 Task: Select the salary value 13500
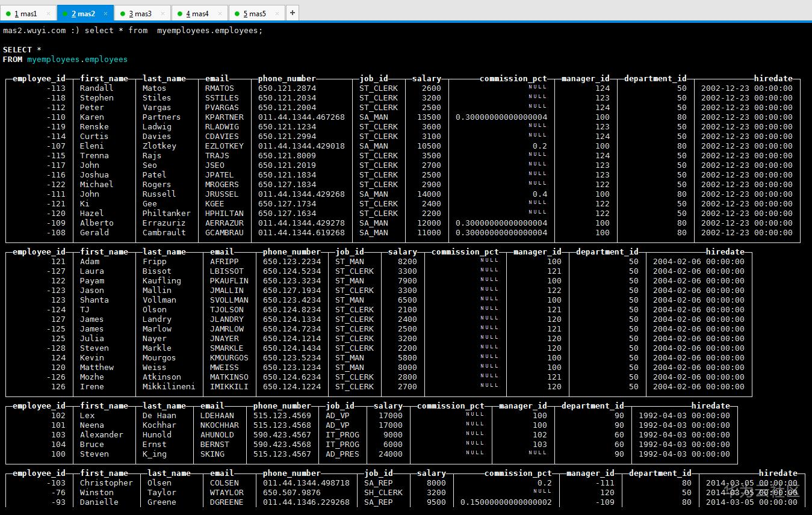click(429, 117)
